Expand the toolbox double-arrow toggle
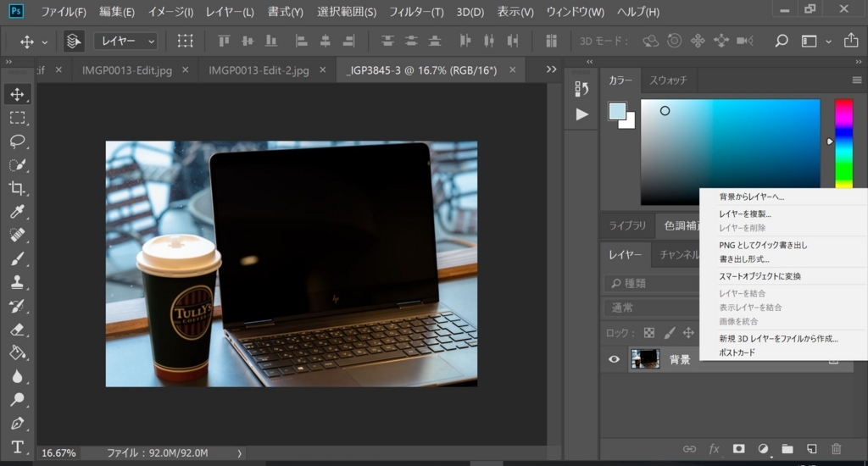868x466 pixels. (8, 62)
